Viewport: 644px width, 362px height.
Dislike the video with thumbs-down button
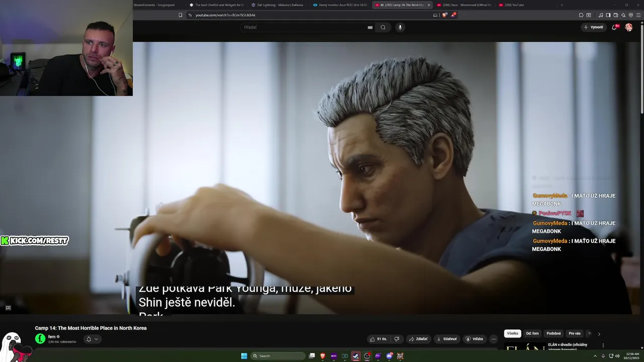point(396,339)
